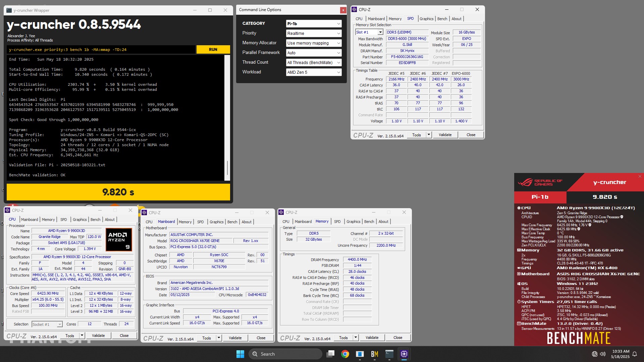644x362 pixels.
Task: Open the Windows Start menu
Action: [240, 354]
